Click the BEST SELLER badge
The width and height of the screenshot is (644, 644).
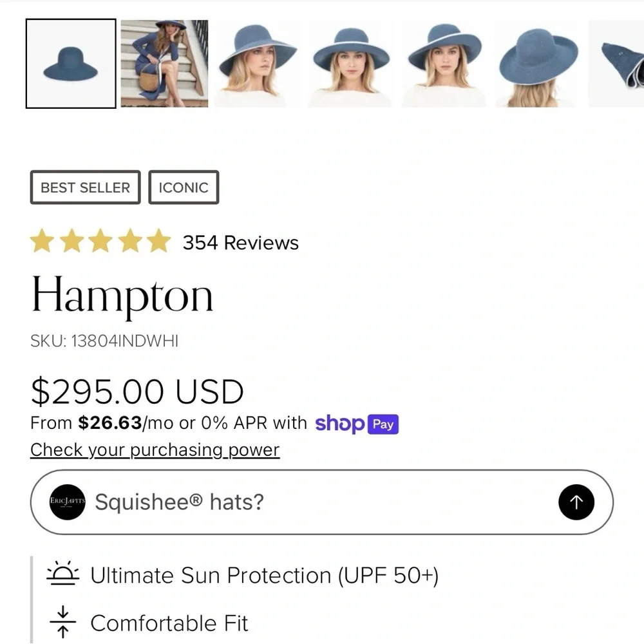[x=85, y=187]
